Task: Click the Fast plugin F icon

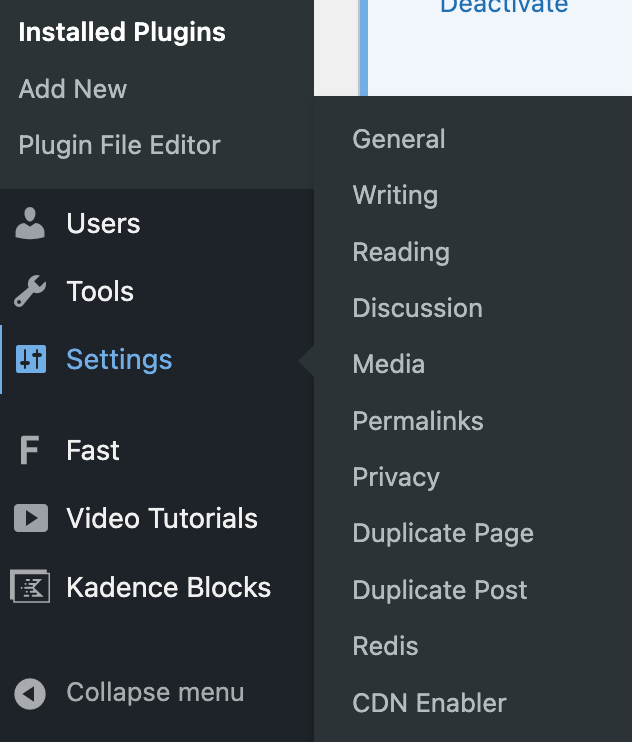Action: [29, 450]
